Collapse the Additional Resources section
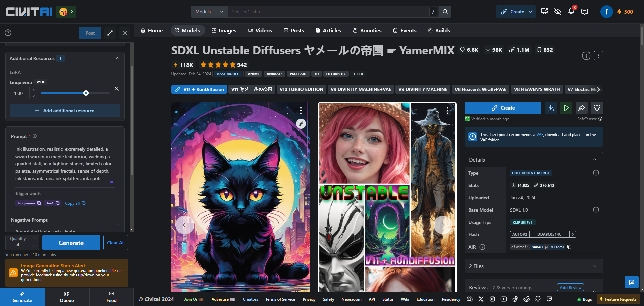Screen dimensions: 644x306 pyautogui.click(x=118, y=58)
